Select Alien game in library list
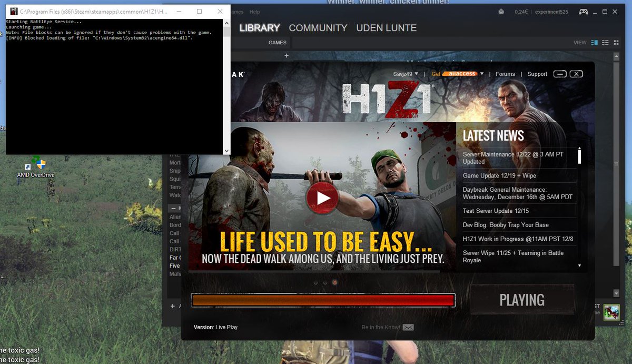632x364 pixels. pos(174,217)
